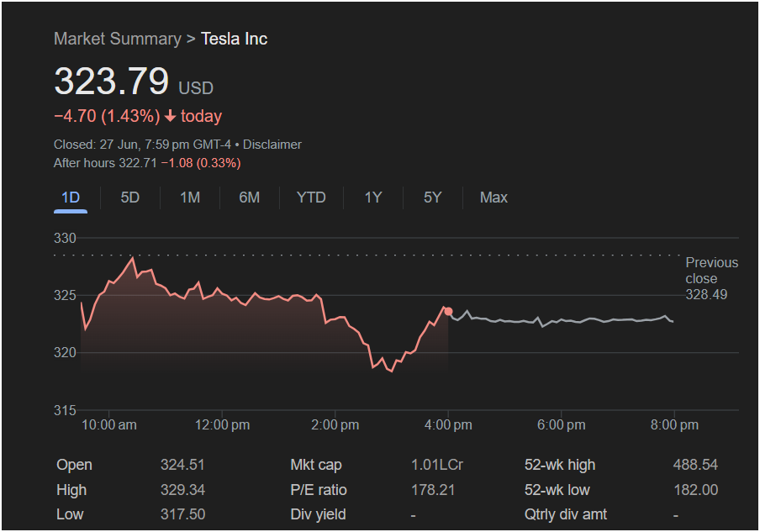Show the 5Y chart range
760x532 pixels.
432,198
